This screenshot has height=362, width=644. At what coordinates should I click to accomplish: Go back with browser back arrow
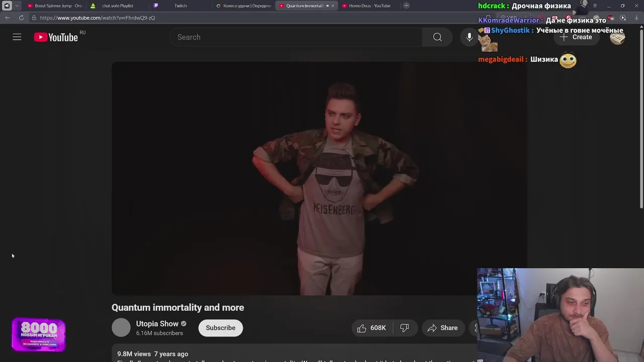pyautogui.click(x=7, y=18)
